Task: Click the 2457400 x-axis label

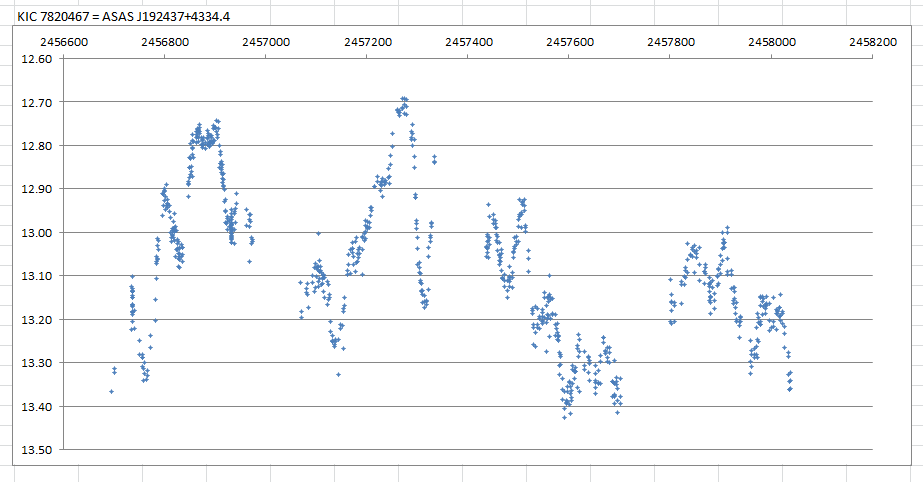Action: [468, 43]
